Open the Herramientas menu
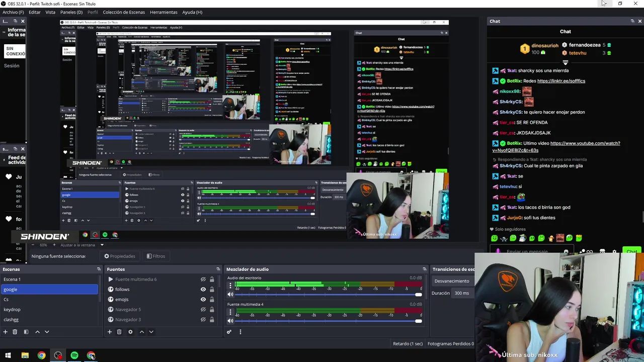This screenshot has width=644, height=362. [164, 12]
